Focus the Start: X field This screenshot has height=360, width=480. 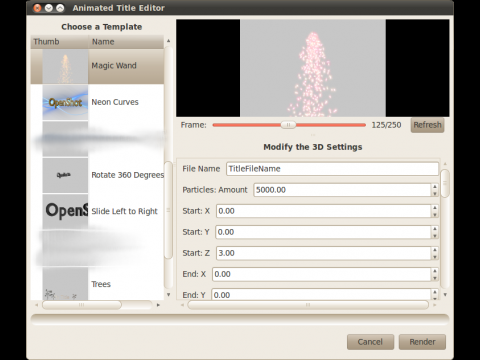point(324,211)
